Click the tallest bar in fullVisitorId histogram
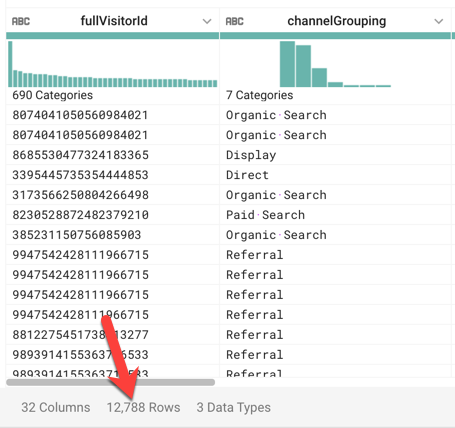Image resolution: width=455 pixels, height=428 pixels. 10,64
